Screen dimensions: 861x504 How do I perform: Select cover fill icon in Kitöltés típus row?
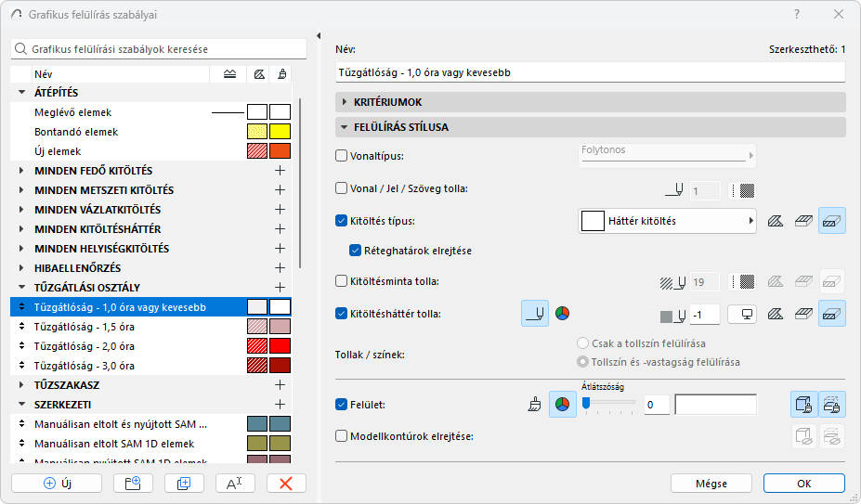(804, 221)
